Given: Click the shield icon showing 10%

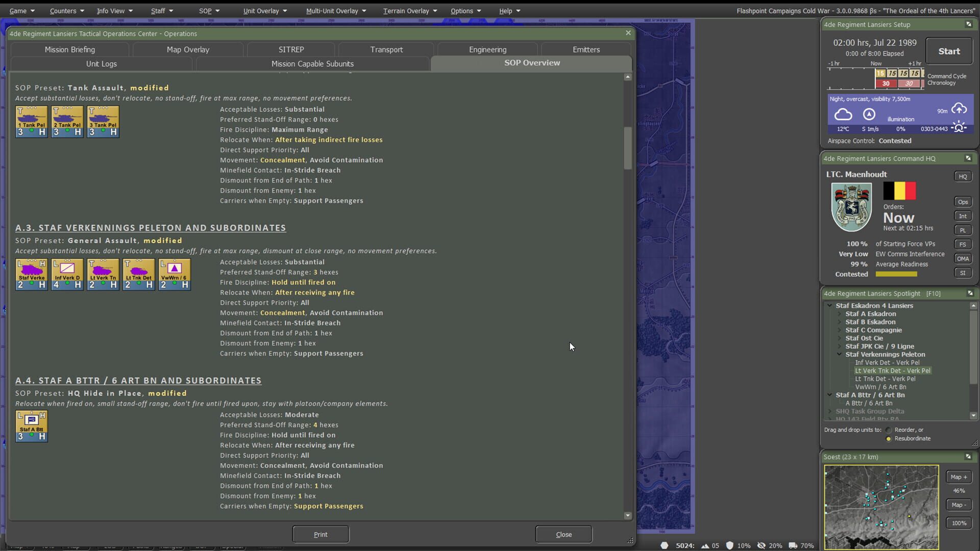Looking at the screenshot, I should [x=731, y=545].
